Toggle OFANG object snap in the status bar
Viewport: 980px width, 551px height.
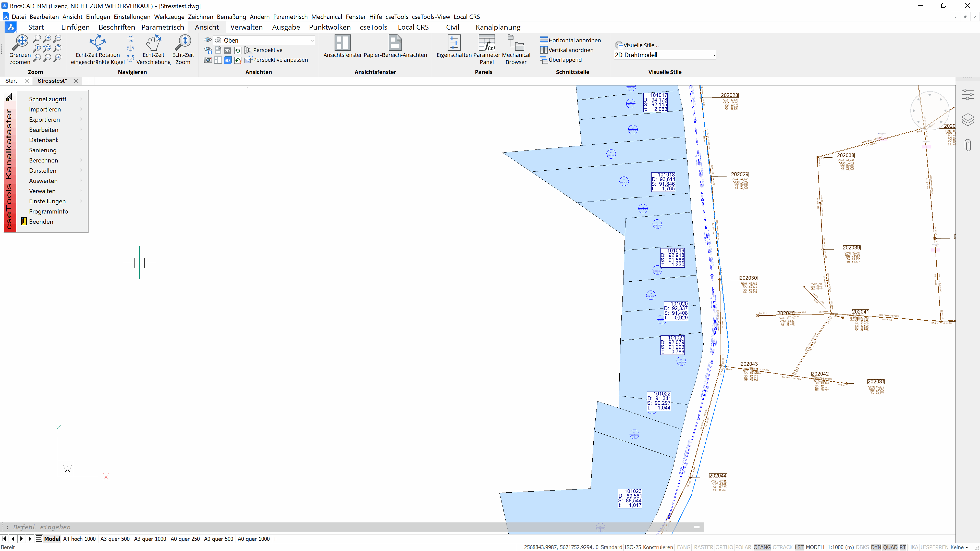click(x=762, y=547)
